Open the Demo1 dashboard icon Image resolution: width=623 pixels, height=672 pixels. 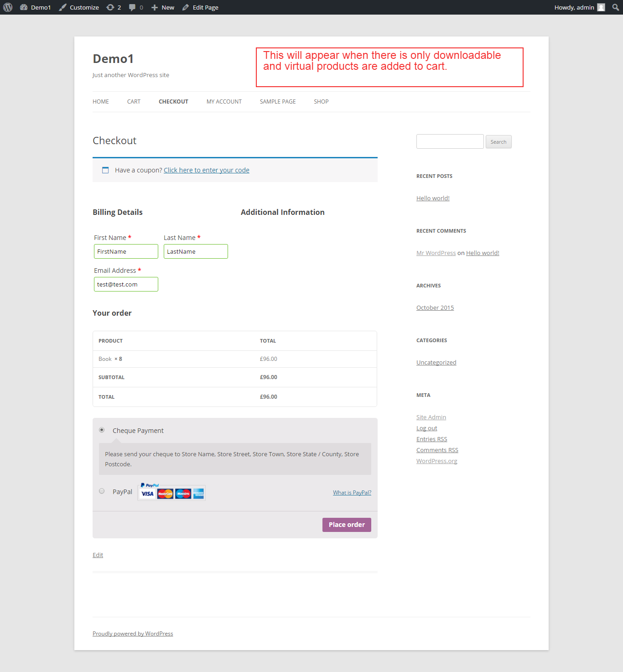coord(24,7)
